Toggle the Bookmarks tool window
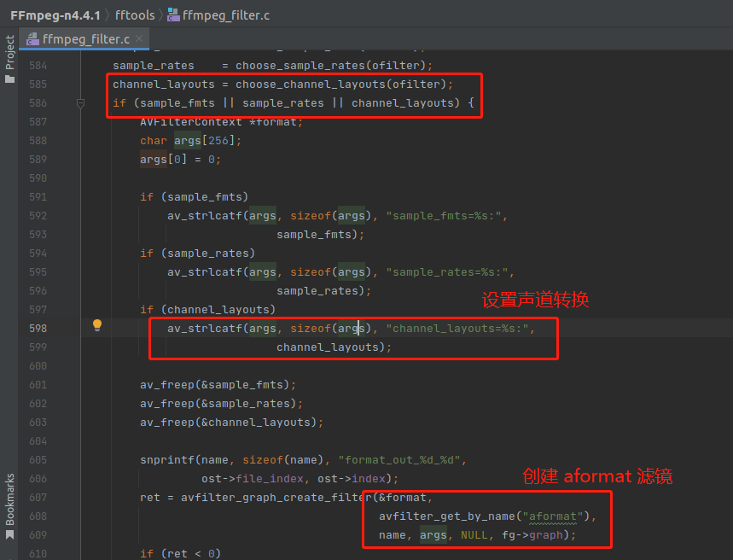Image resolution: width=733 pixels, height=560 pixels. (9, 499)
